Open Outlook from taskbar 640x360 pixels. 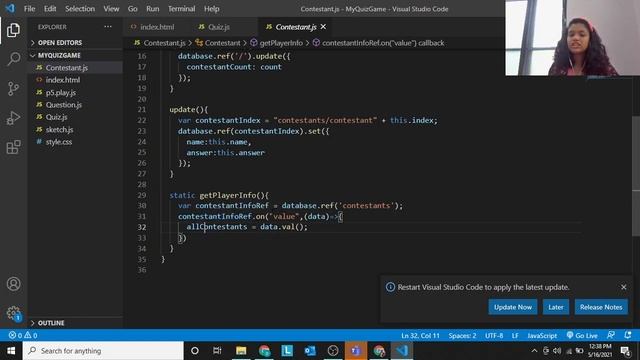click(x=310, y=351)
